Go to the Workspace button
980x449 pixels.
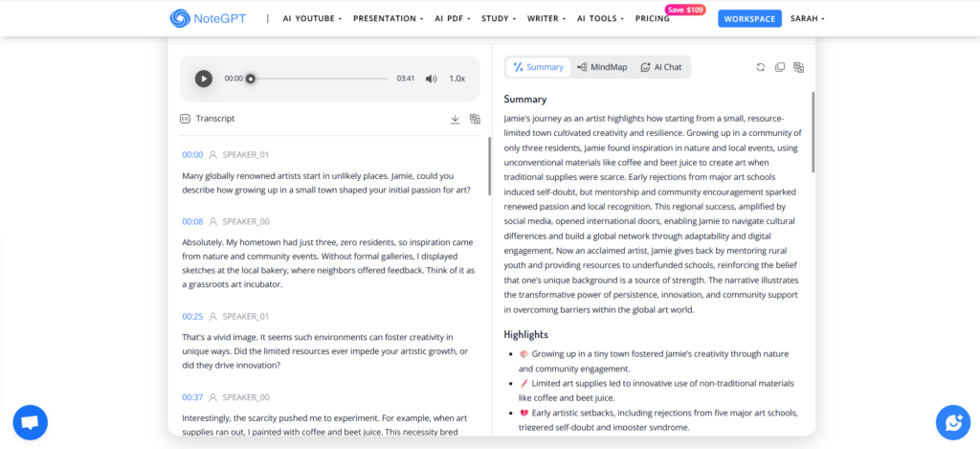click(749, 18)
